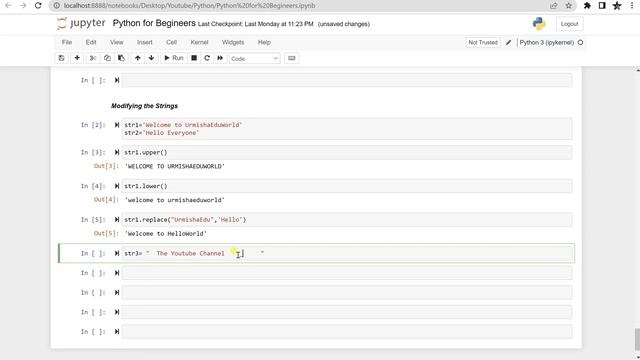This screenshot has width=640, height=360.
Task: Click the Python 3 (ipykernel) indicator
Action: (547, 42)
